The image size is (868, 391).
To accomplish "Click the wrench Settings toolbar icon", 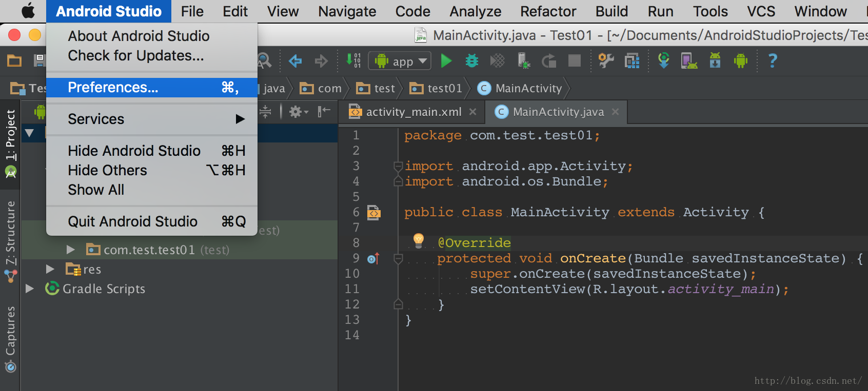I will [x=606, y=61].
